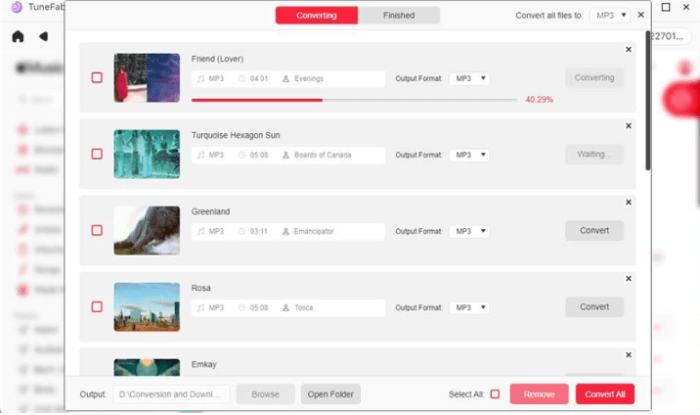This screenshot has height=415, width=700.
Task: Click the back arrow icon
Action: coord(43,37)
